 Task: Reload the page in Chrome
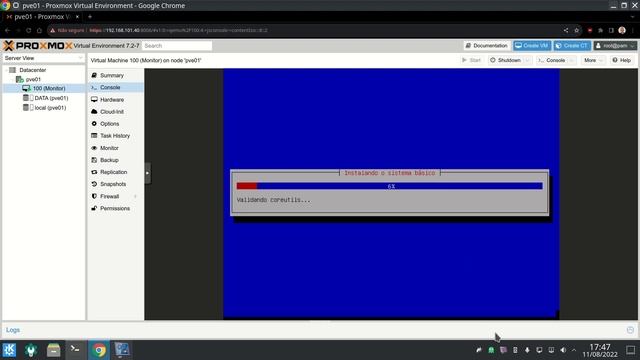coord(29,30)
